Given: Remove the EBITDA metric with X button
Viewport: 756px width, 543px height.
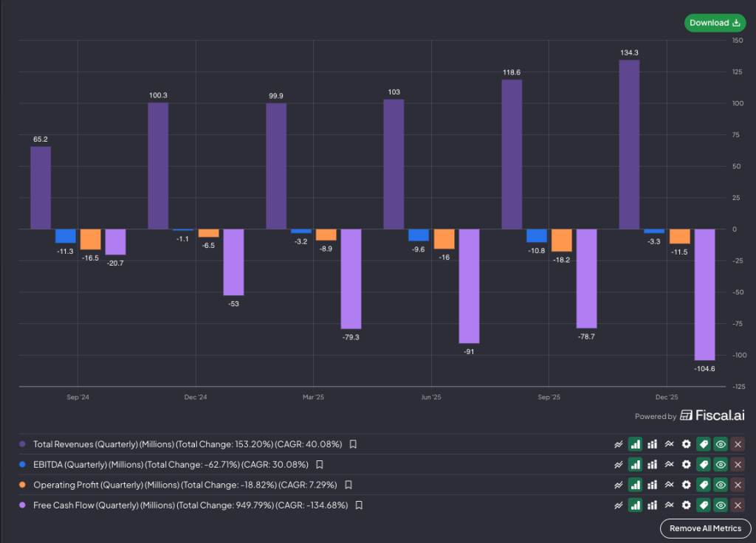Looking at the screenshot, I should coord(738,465).
